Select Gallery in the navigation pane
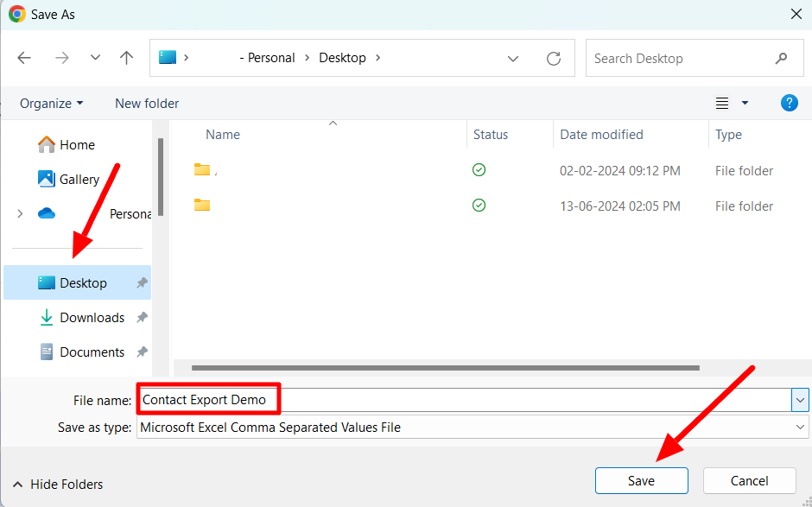The image size is (812, 507). click(x=68, y=179)
